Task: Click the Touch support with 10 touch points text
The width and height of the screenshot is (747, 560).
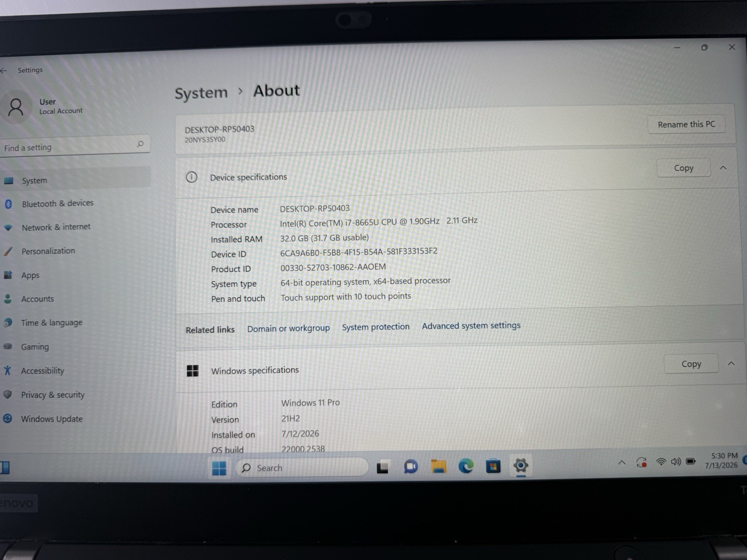Action: tap(346, 297)
